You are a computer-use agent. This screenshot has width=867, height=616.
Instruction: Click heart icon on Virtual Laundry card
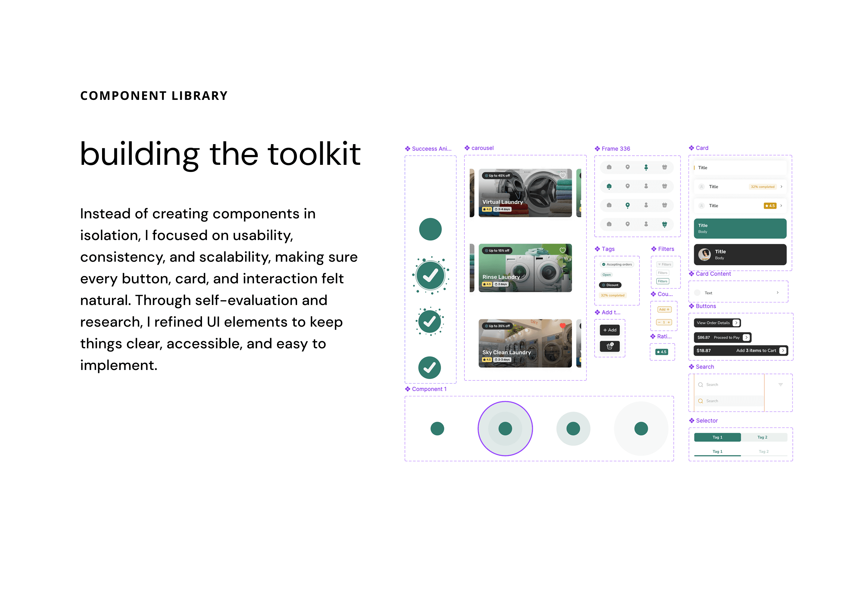pyautogui.click(x=563, y=175)
